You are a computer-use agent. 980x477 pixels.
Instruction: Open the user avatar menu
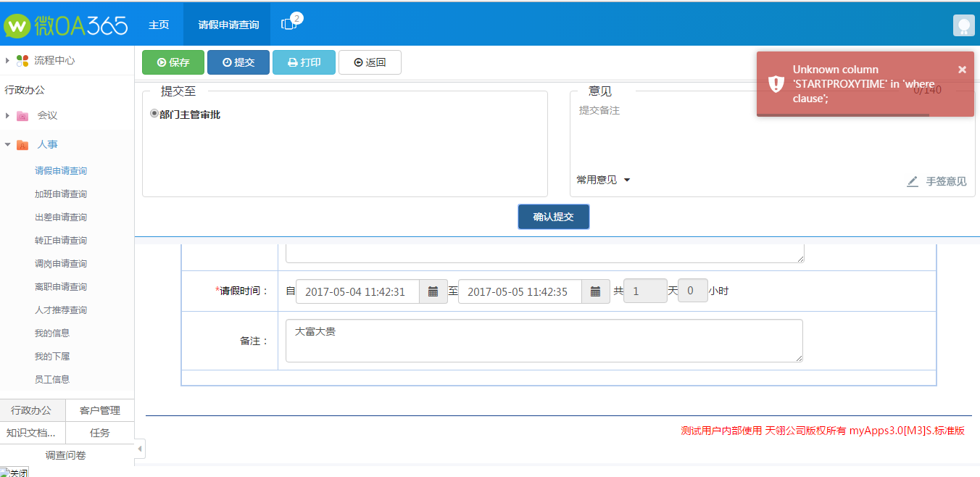tap(963, 25)
